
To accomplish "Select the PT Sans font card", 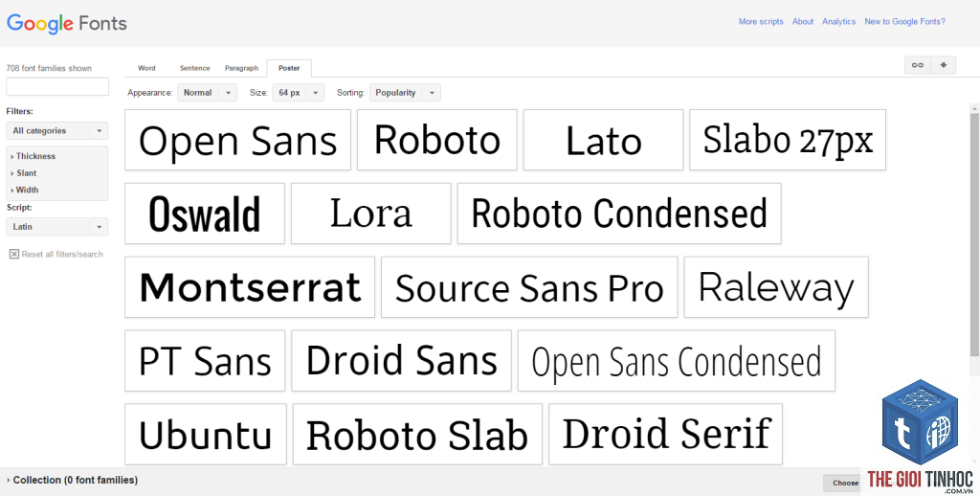I will 205,361.
